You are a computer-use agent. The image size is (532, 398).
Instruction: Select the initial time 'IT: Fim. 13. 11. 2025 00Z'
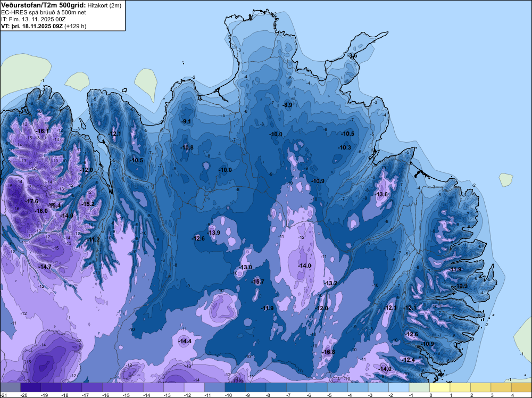coord(33,19)
